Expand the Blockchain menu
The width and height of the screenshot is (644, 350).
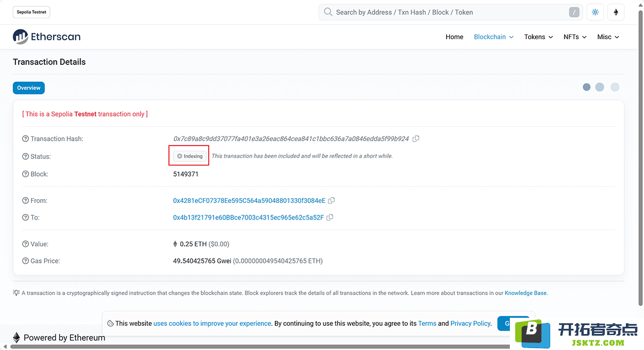[x=494, y=37]
